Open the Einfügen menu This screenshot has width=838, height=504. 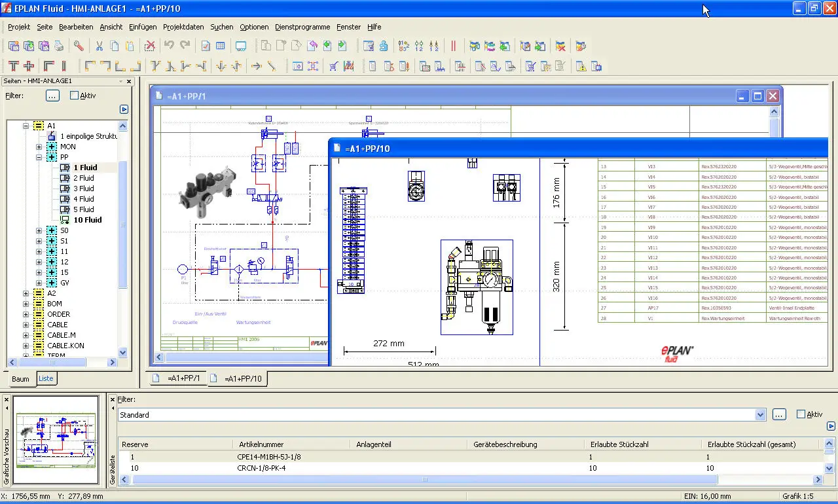[x=143, y=27]
